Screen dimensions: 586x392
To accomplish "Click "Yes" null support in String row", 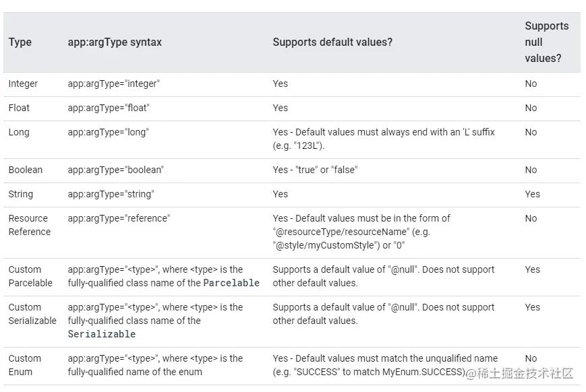I will tap(533, 195).
